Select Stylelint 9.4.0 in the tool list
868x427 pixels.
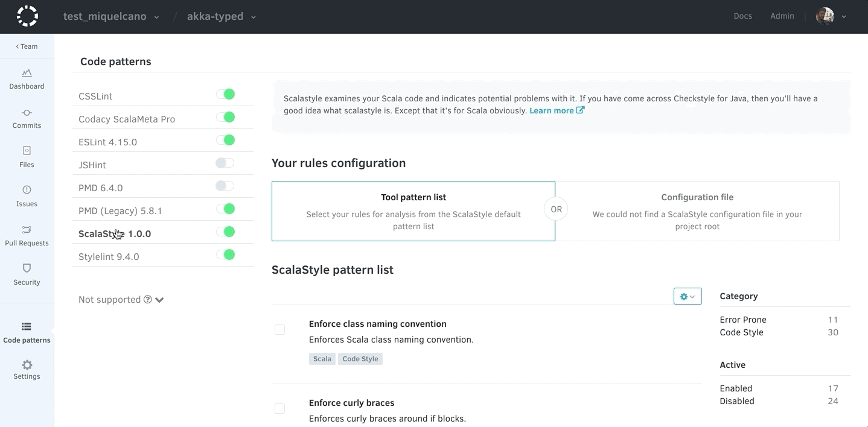tap(109, 257)
